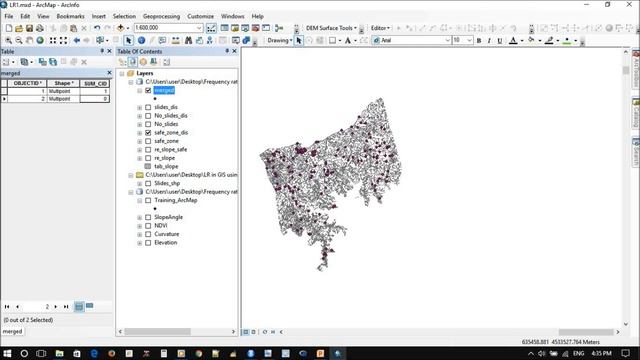The height and width of the screenshot is (360, 640).
Task: Uncheck the merged layer checkbox
Action: 148,90
